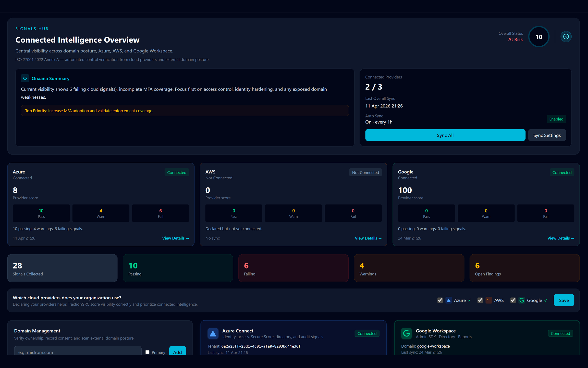
Task: Click the Azure Warn count tile
Action: (101, 213)
